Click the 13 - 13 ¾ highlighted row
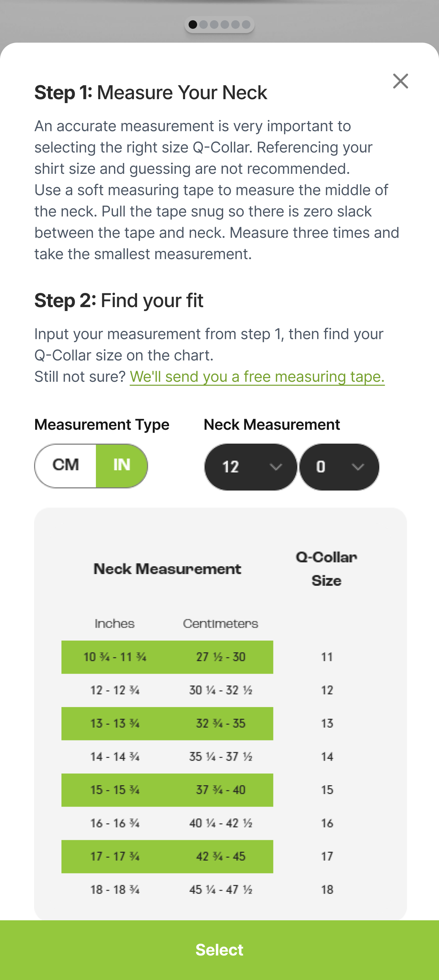Screen dimensions: 439x980 (x=167, y=723)
